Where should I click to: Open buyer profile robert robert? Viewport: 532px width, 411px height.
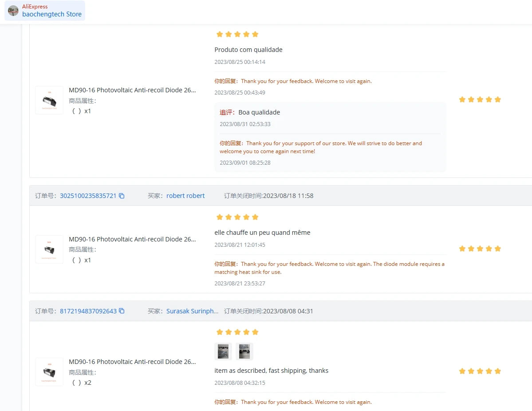(185, 196)
